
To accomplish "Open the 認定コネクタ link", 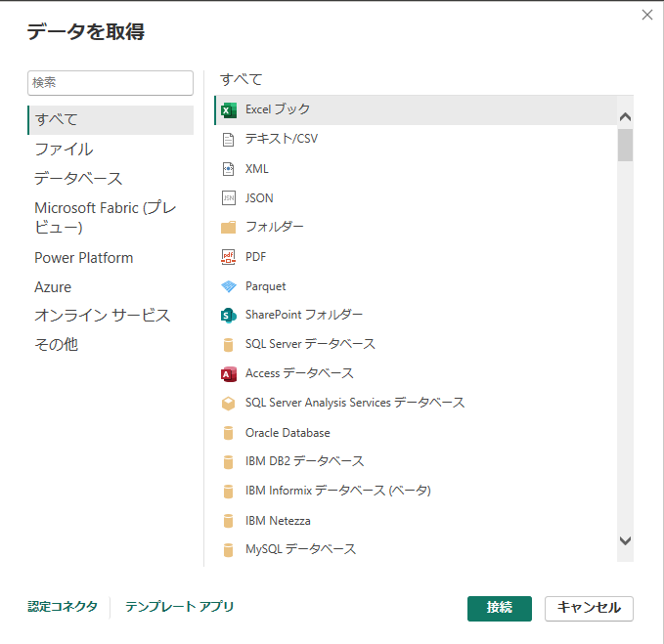I will [63, 607].
